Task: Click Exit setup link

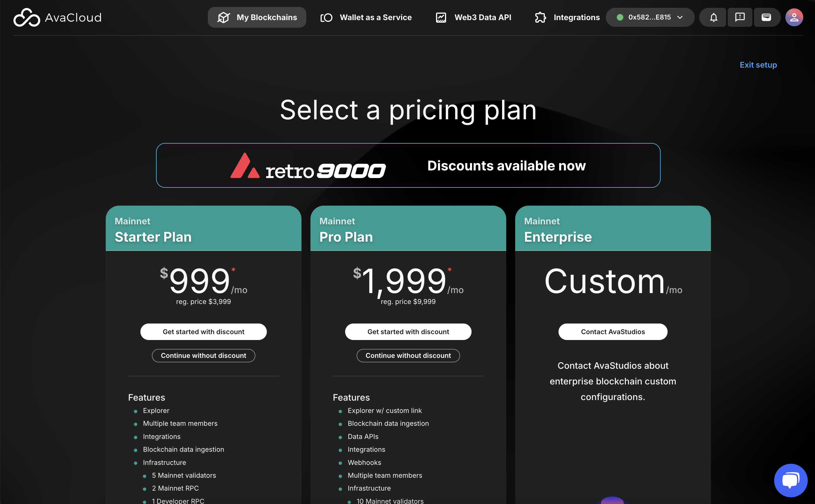Action: [758, 65]
